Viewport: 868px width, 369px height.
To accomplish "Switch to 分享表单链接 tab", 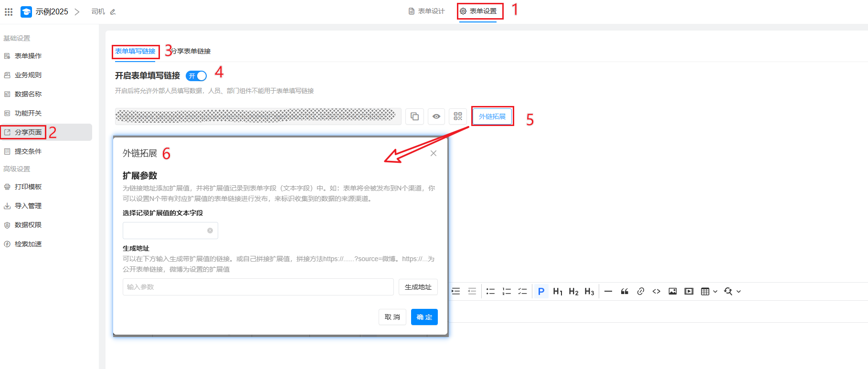I will tap(191, 51).
